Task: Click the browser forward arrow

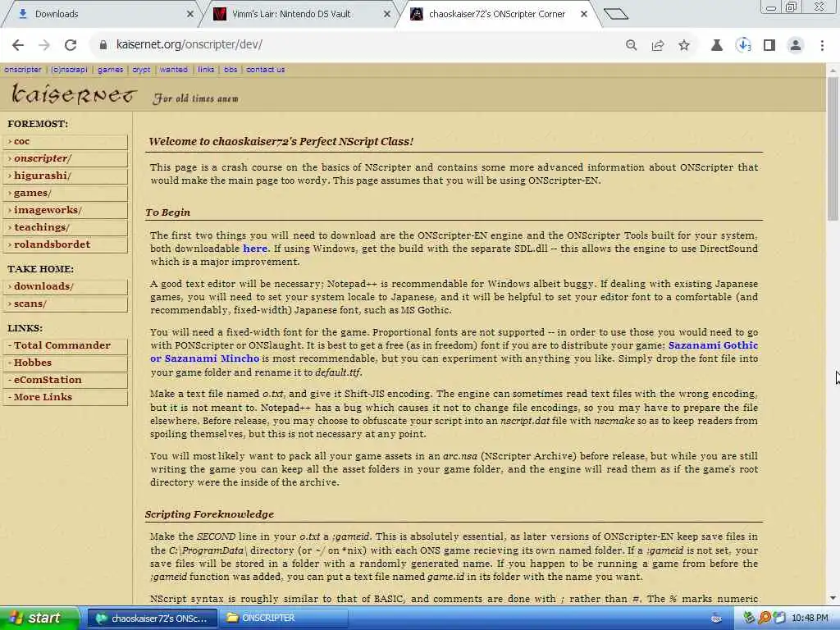Action: [x=44, y=45]
